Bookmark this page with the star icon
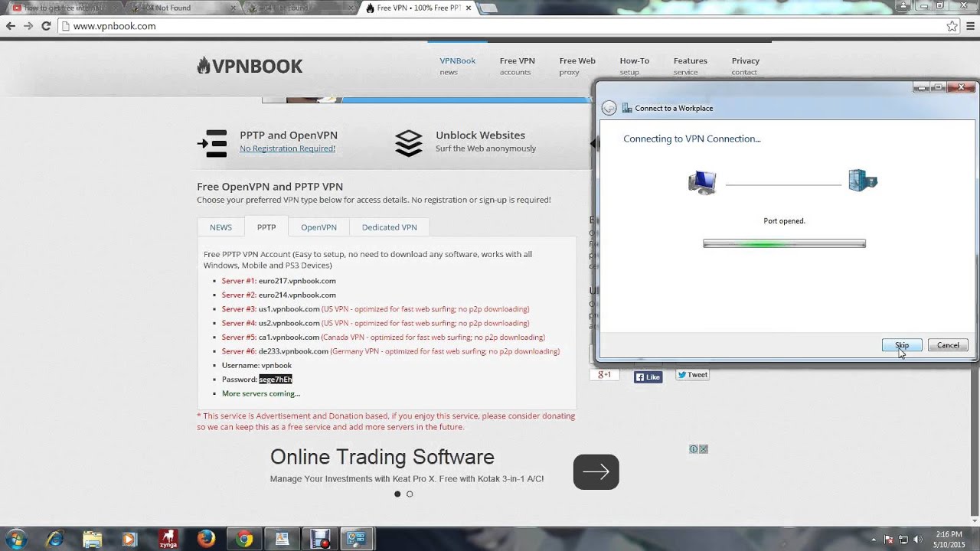The height and width of the screenshot is (551, 980). [952, 26]
